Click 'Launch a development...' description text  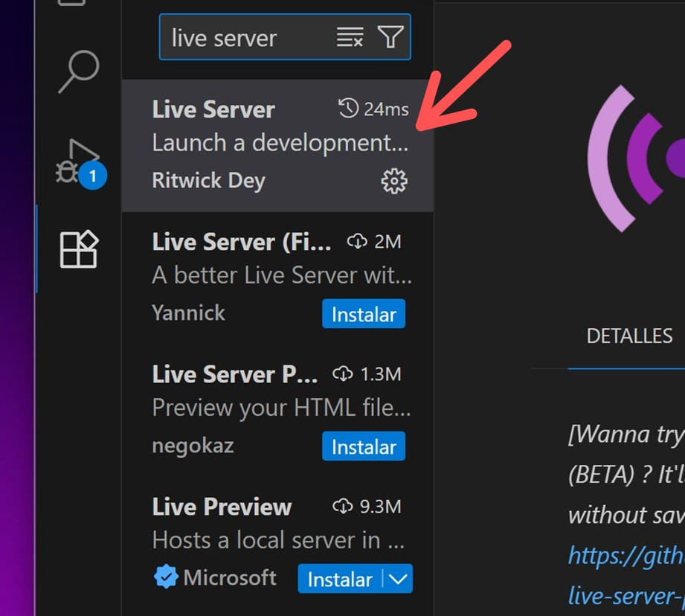(280, 144)
